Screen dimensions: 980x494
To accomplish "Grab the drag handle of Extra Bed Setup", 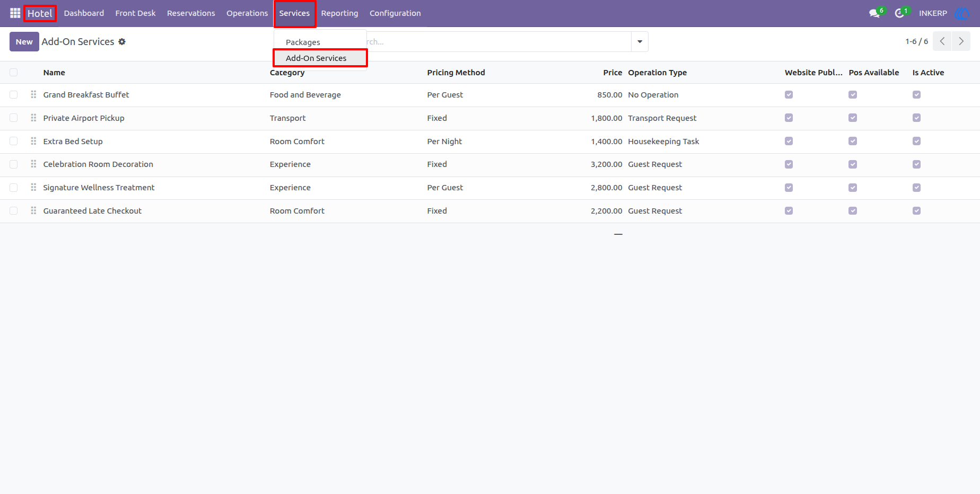I will click(x=33, y=141).
